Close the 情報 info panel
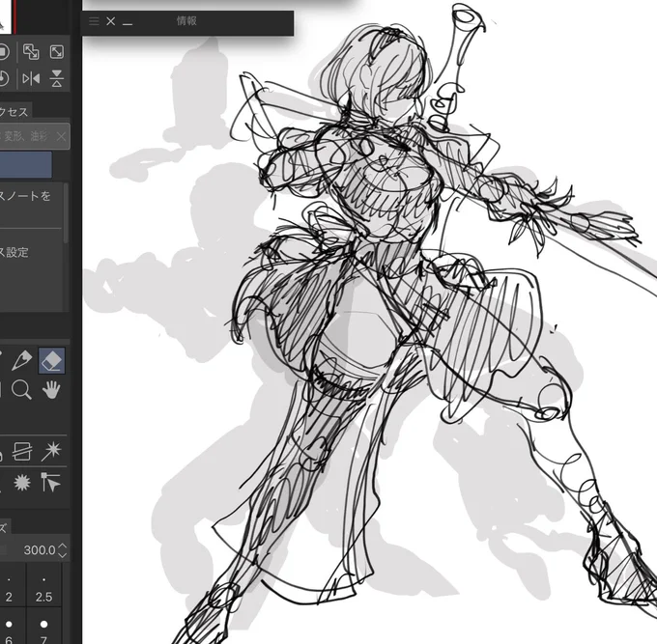 coord(110,21)
